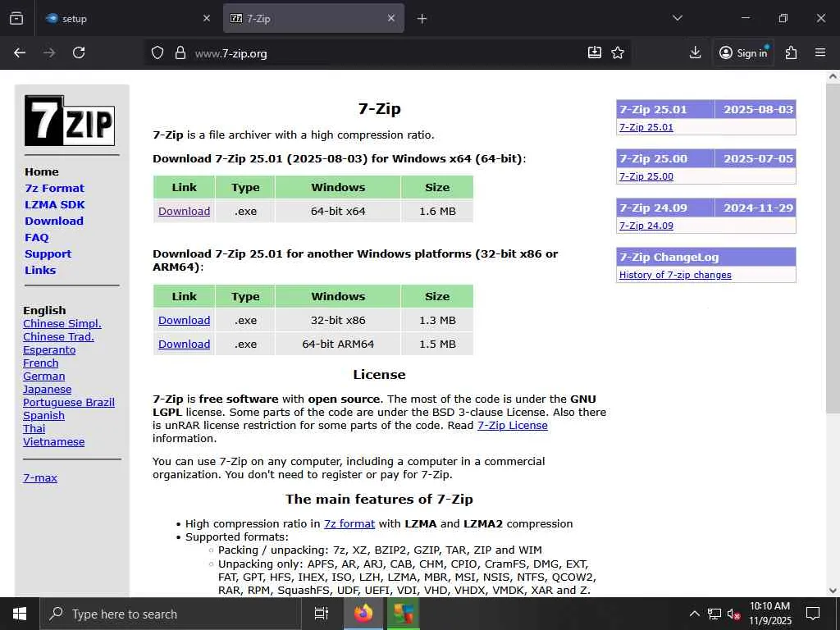Open the notification center icon

coord(813,614)
